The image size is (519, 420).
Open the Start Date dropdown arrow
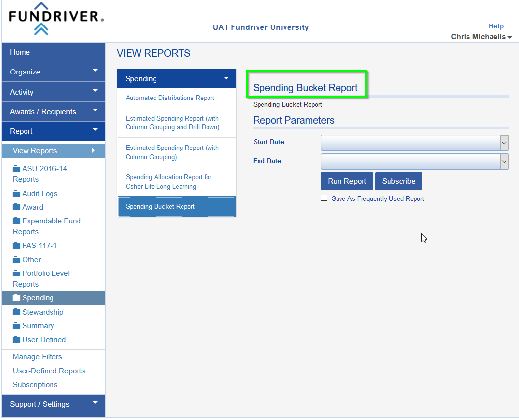(x=504, y=143)
